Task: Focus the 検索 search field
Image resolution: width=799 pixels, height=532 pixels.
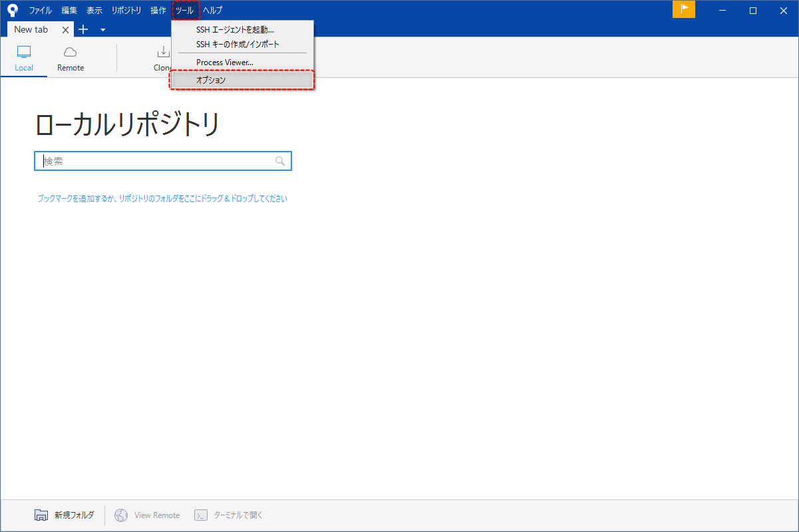Action: (163, 161)
